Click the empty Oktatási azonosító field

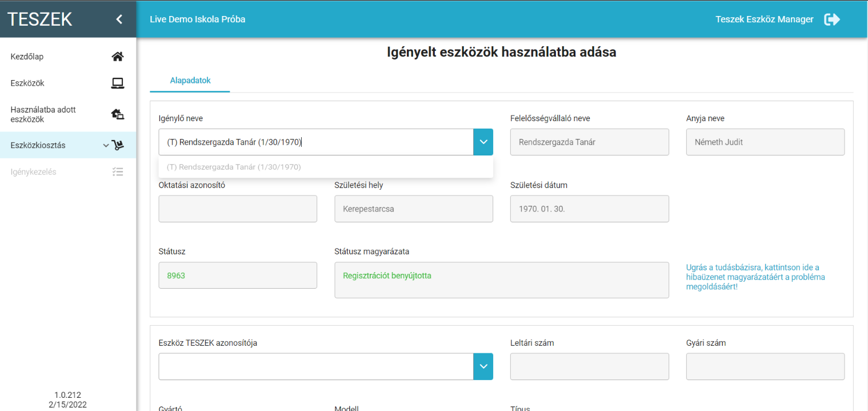238,209
